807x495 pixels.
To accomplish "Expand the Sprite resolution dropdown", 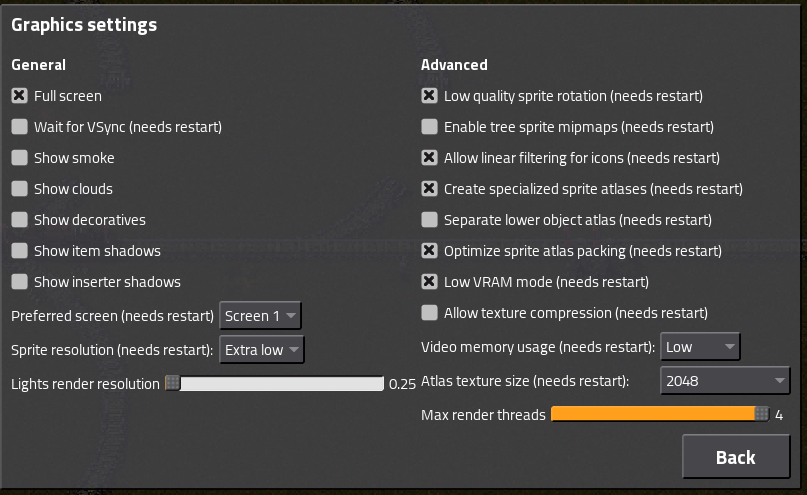I will tap(262, 349).
